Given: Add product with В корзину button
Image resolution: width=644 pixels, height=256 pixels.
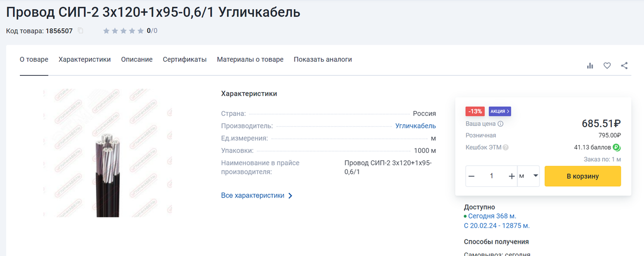Looking at the screenshot, I should tap(583, 176).
